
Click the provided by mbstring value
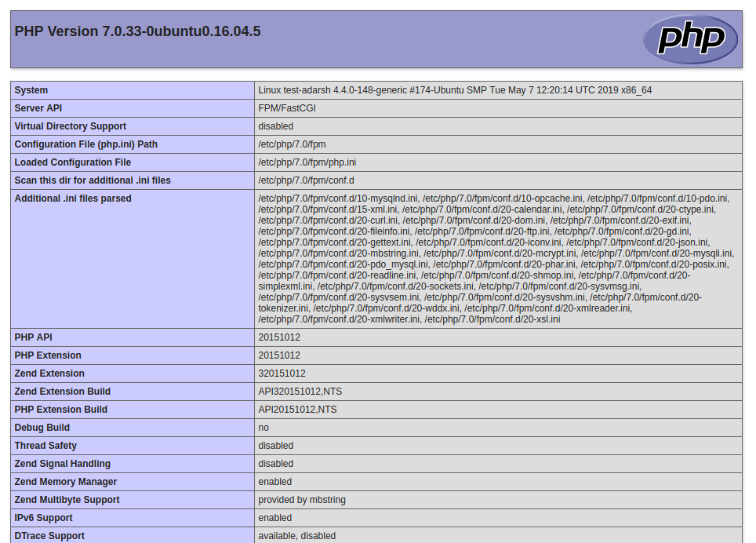pos(302,500)
